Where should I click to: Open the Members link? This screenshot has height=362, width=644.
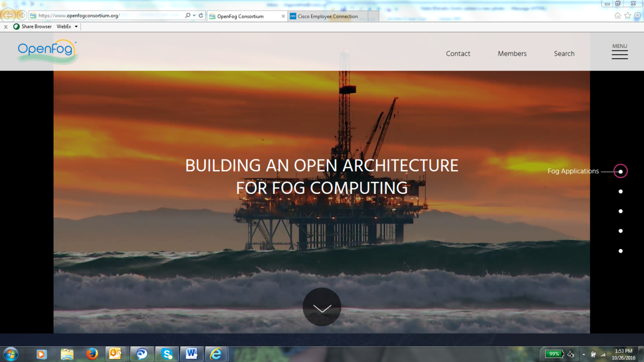tap(512, 54)
